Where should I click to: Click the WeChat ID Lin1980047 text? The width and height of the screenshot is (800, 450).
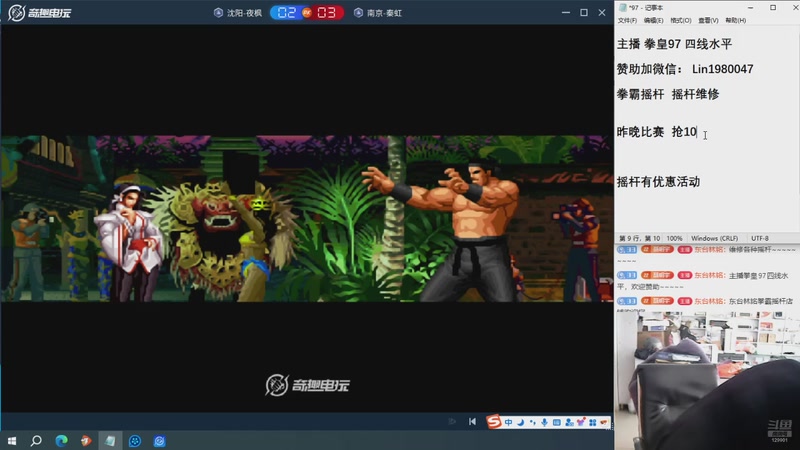tap(722, 69)
